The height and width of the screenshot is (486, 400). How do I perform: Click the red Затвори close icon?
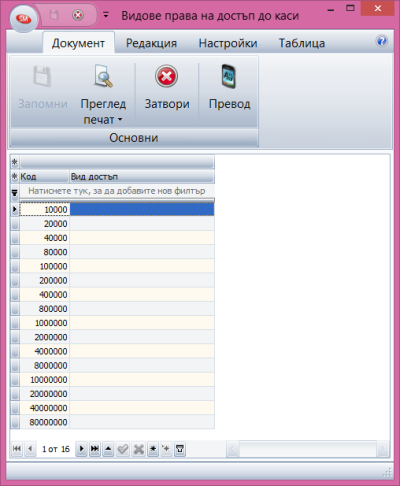click(166, 76)
